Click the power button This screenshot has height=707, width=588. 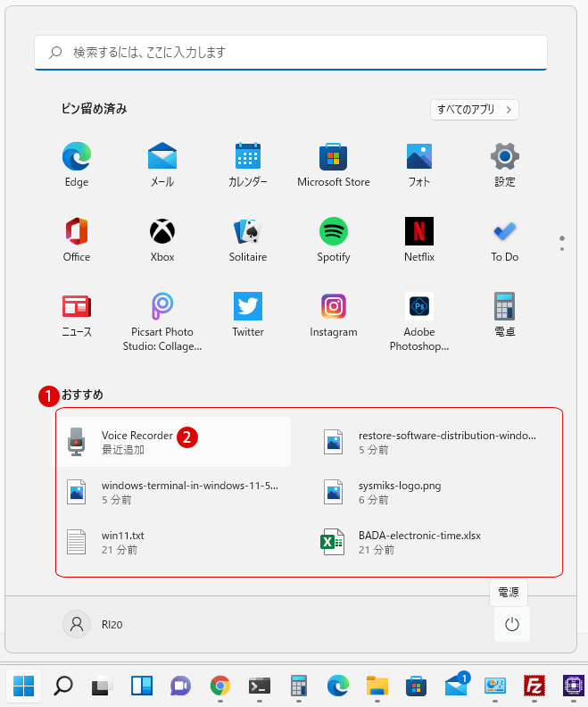pos(512,625)
